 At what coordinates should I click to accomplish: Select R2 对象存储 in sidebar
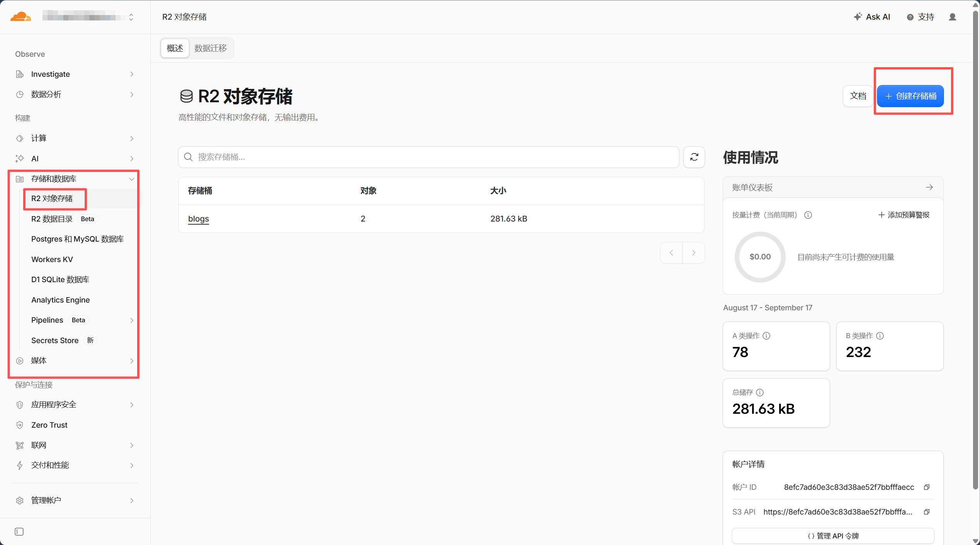click(x=52, y=198)
